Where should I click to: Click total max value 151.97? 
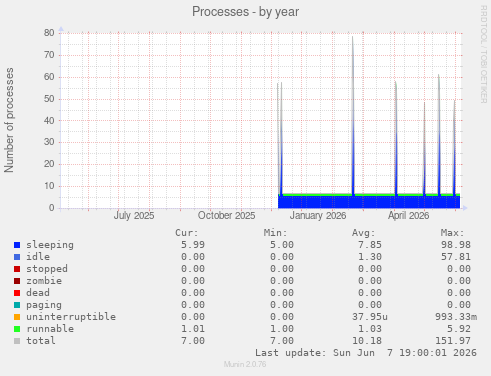click(x=453, y=341)
